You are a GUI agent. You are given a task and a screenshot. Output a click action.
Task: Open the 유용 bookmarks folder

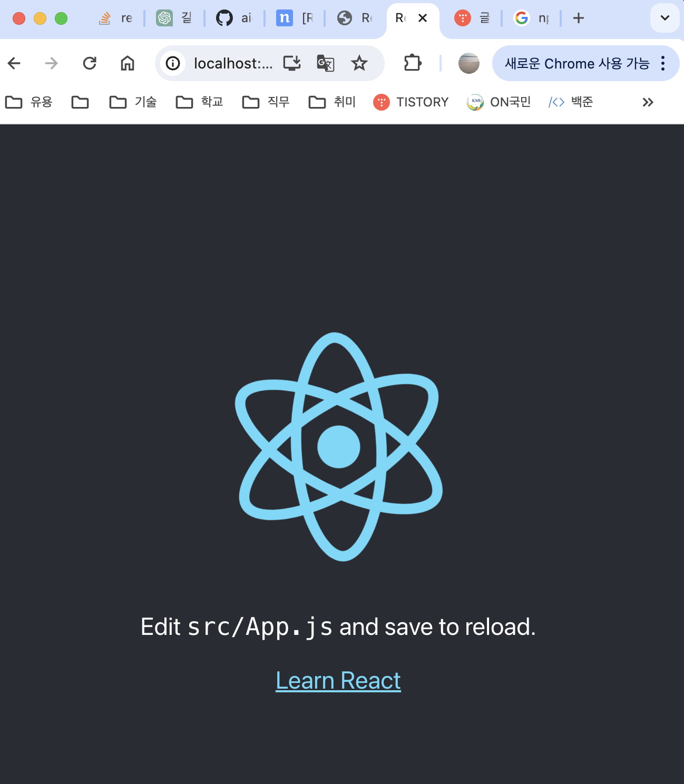coord(29,102)
